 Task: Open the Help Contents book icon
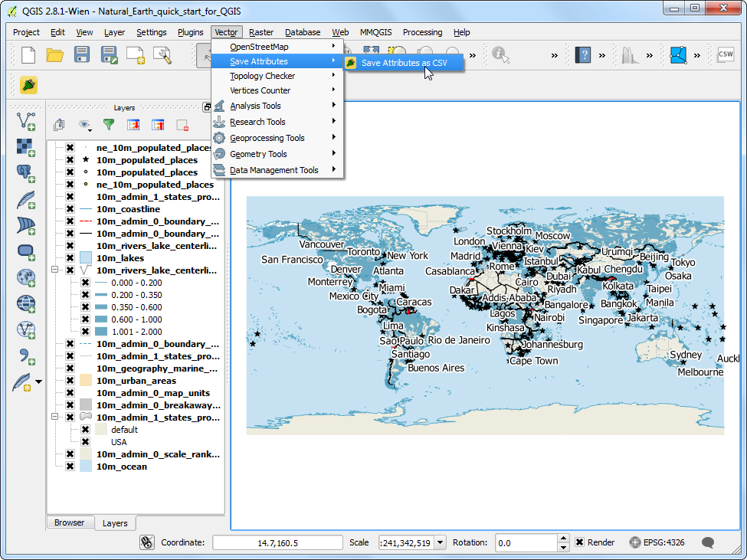coord(582,55)
